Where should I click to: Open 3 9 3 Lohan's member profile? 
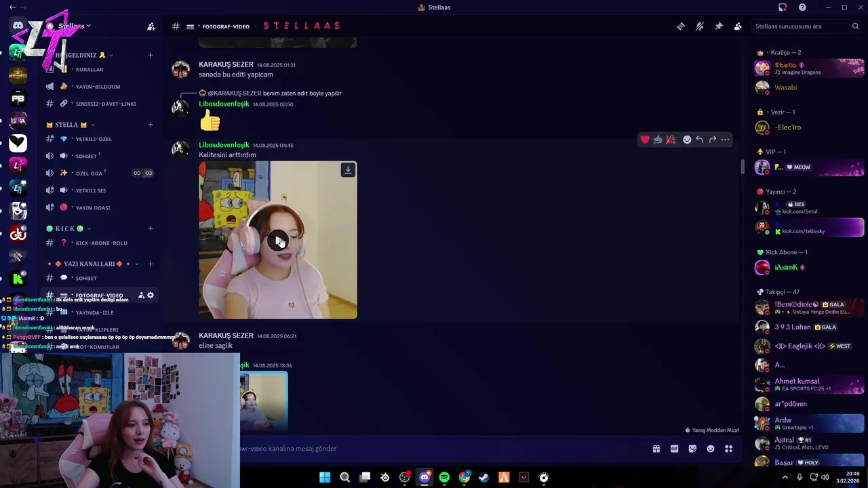(x=809, y=327)
